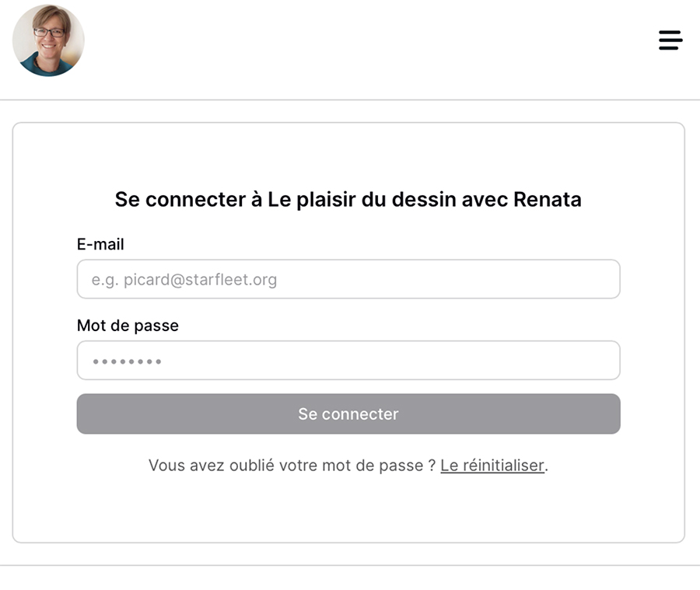Expand the three-line navigation menu

pos(670,40)
